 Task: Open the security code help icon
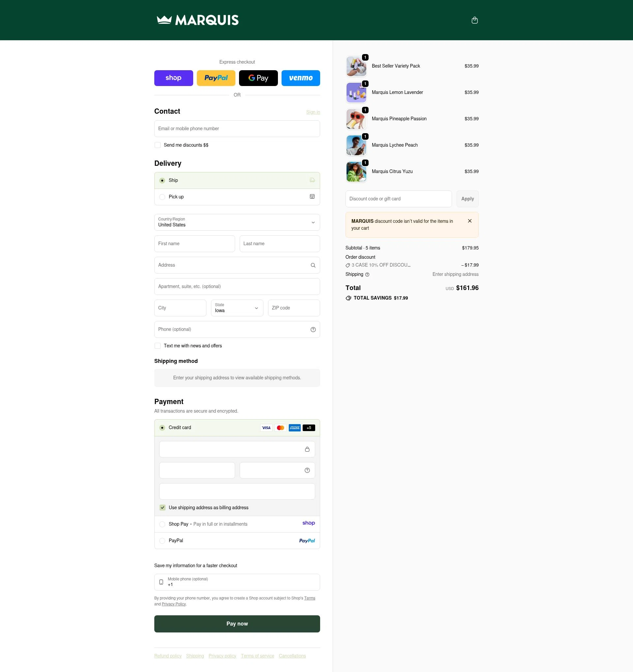(x=307, y=470)
